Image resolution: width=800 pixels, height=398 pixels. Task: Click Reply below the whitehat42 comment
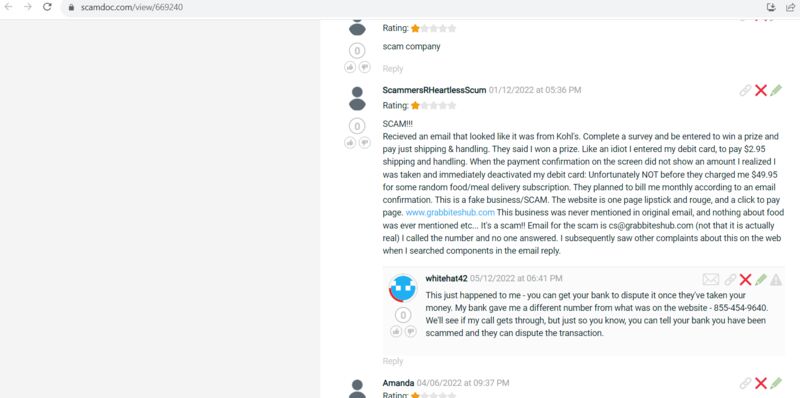[x=393, y=361]
